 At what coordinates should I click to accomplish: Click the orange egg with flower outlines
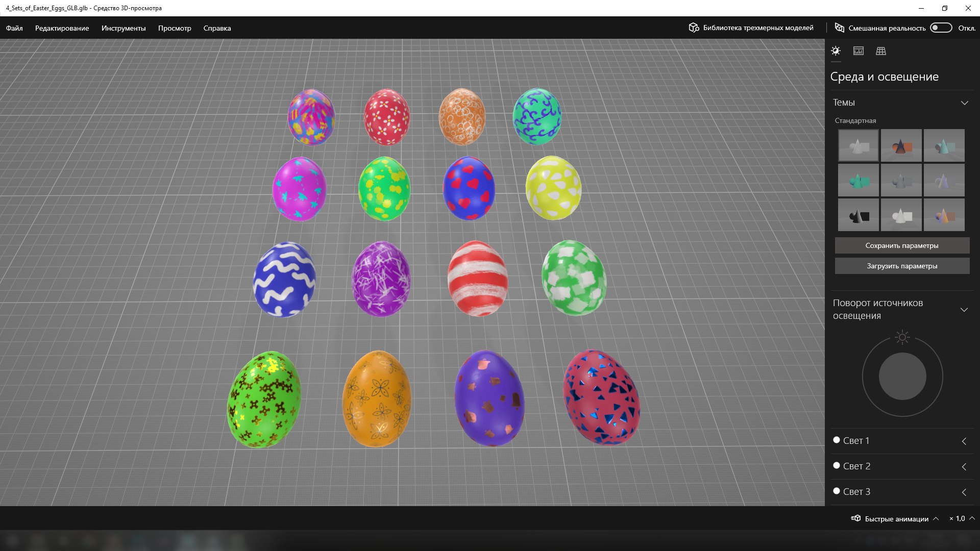(x=377, y=398)
